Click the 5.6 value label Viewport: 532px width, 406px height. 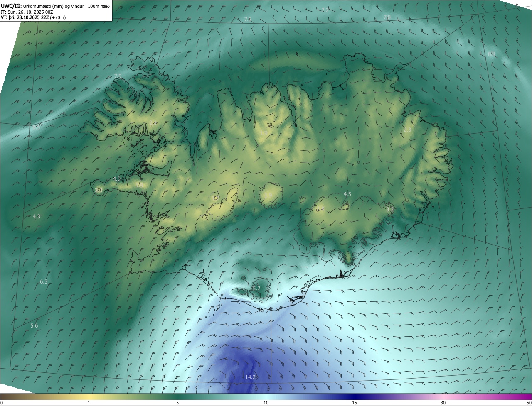coord(34,326)
